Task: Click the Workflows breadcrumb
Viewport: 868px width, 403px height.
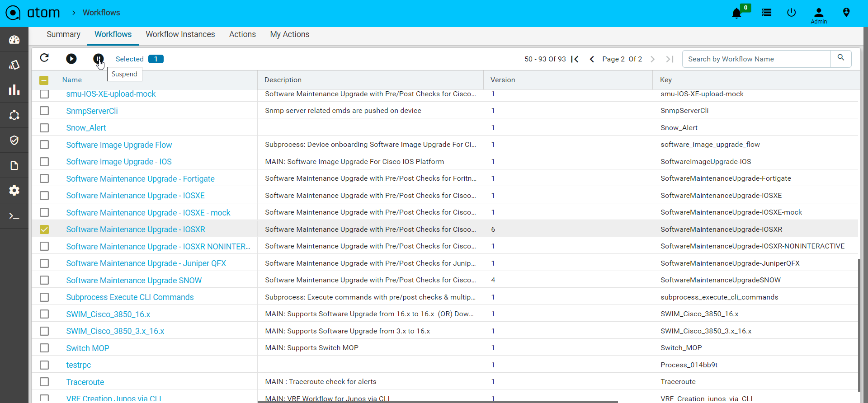Action: tap(101, 13)
